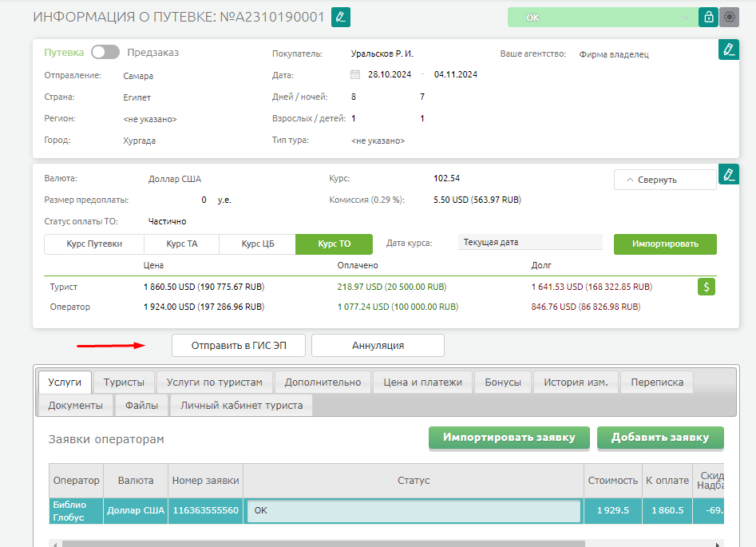Open the Цена и платежи tab
Screen dimensions: 756x547
[x=423, y=382]
